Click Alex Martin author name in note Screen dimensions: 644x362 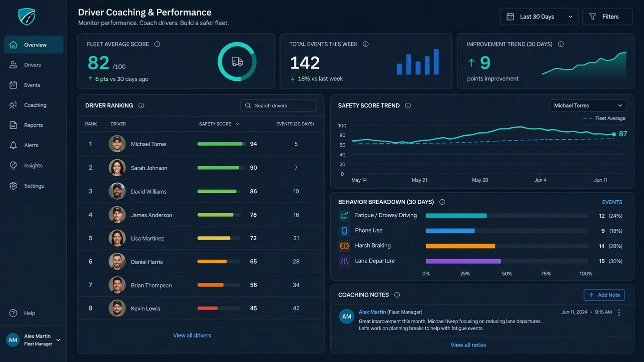pyautogui.click(x=372, y=312)
